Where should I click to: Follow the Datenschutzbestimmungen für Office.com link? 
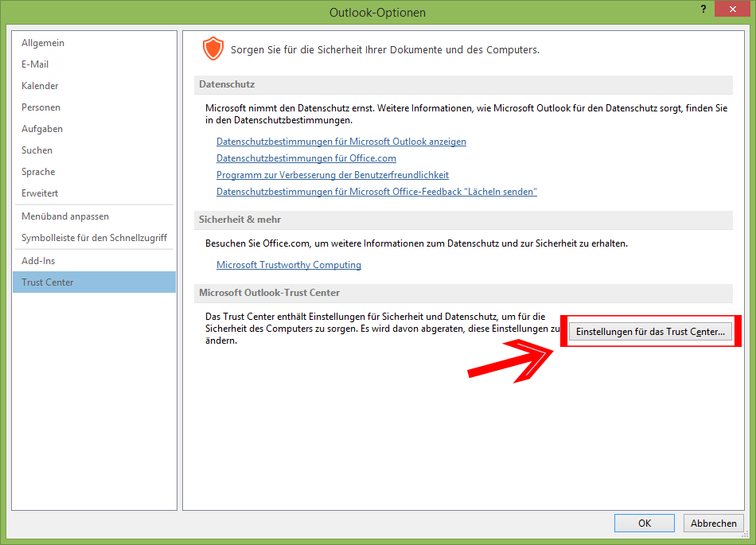tap(306, 158)
